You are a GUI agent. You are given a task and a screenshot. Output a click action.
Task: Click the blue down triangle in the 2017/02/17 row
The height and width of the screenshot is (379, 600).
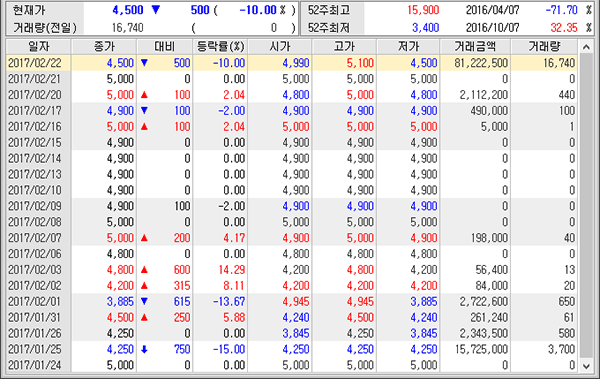[144, 111]
